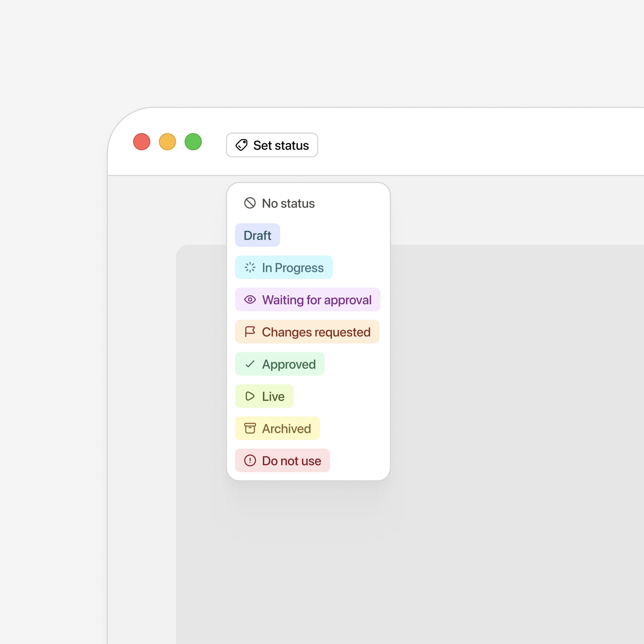Click the tag icon in Set status

pos(241,145)
